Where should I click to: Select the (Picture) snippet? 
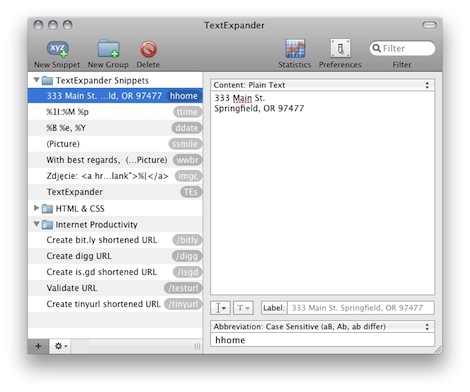click(115, 144)
